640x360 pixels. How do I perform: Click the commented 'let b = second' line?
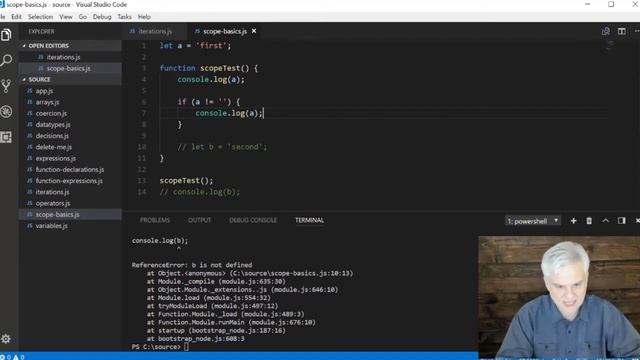(222, 147)
